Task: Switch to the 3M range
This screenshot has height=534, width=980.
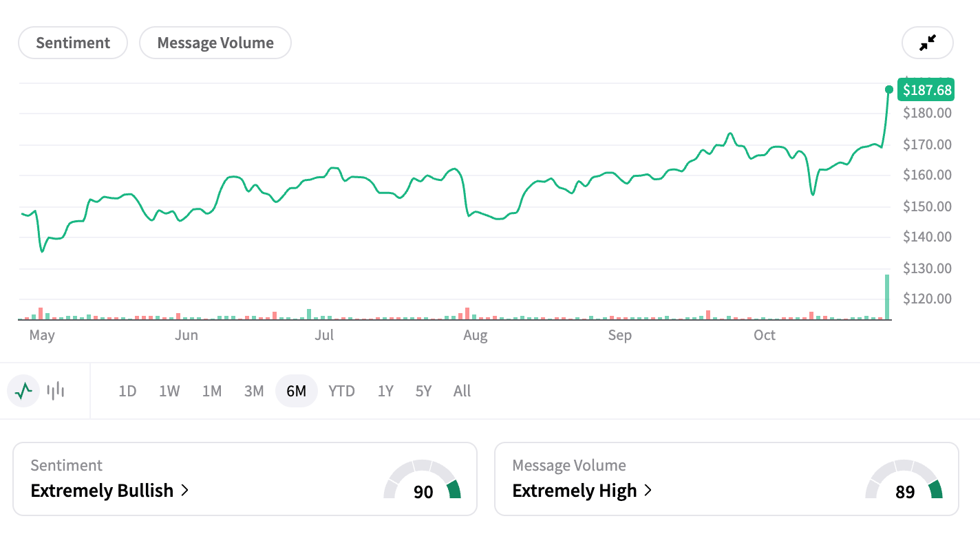Action: [x=254, y=391]
